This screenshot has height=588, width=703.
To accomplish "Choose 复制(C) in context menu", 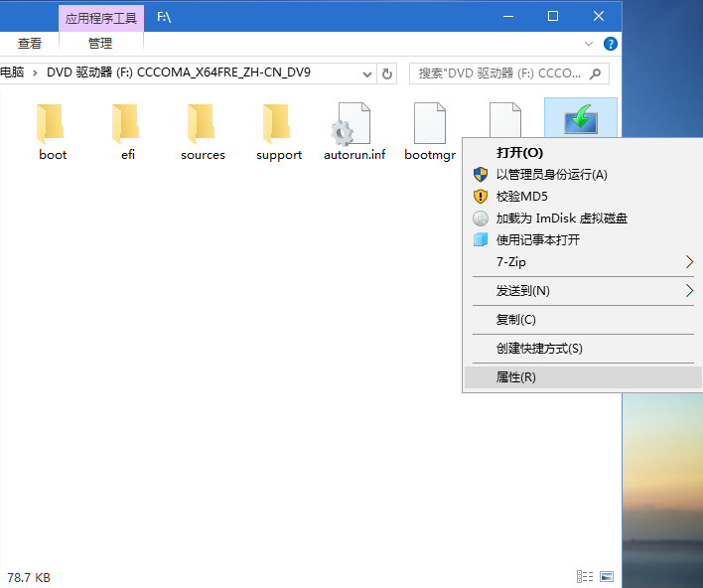I will coord(583,320).
